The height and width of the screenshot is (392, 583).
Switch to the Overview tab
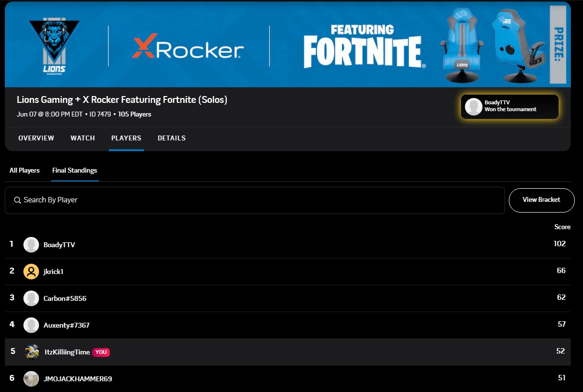36,138
